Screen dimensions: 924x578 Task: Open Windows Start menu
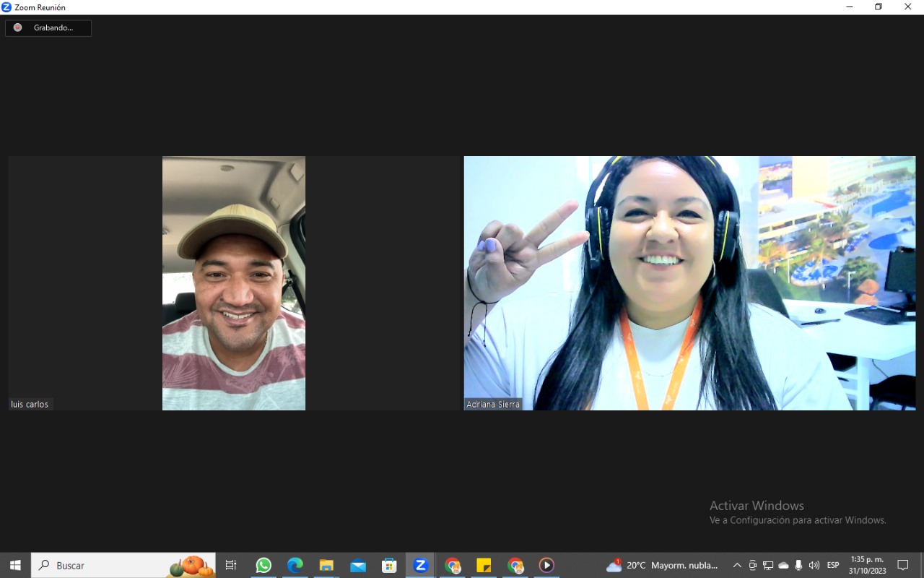point(15,565)
